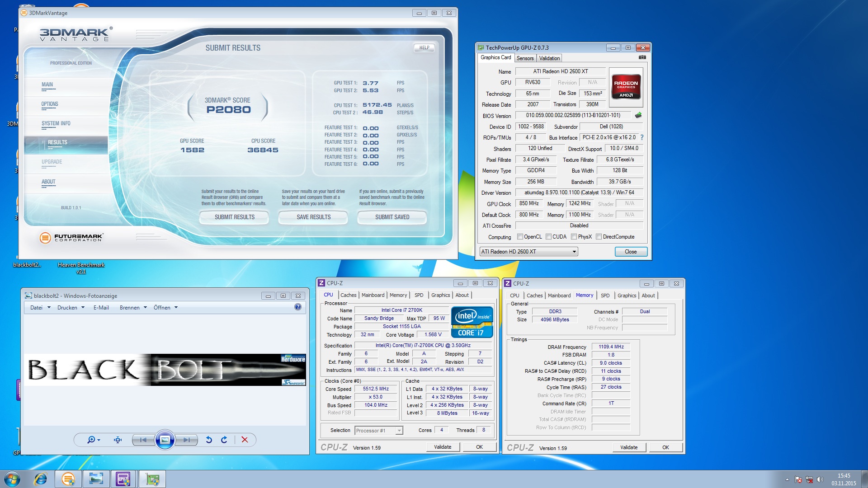The width and height of the screenshot is (868, 488).
Task: Open the Datei menu in photo viewer
Action: coord(40,308)
